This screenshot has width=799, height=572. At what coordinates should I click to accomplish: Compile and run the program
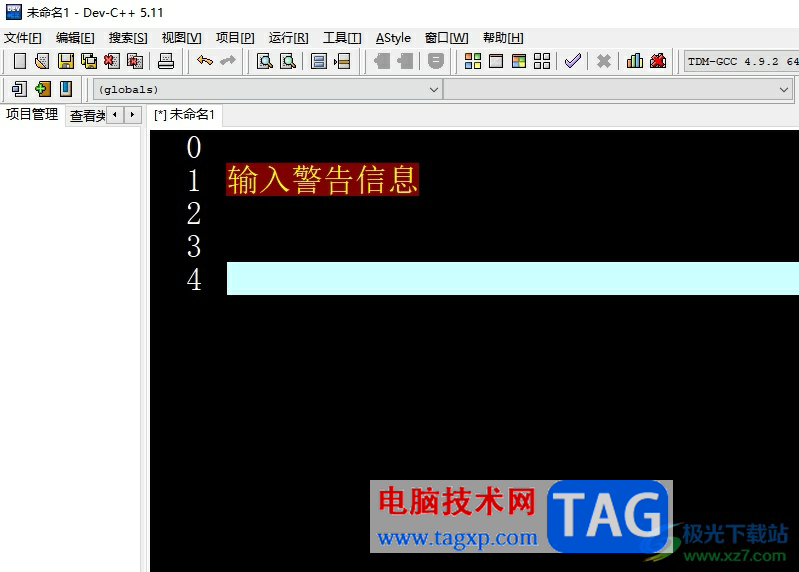(519, 61)
